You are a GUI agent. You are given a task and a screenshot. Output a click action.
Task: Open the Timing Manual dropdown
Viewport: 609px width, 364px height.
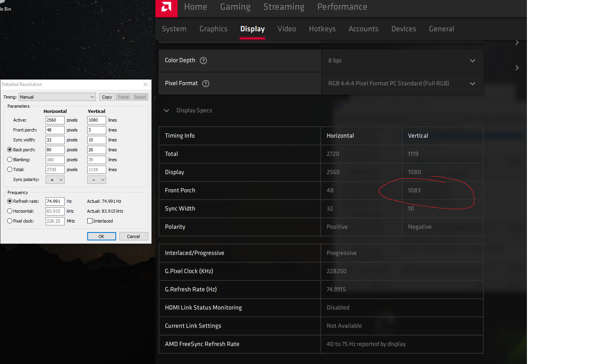pyautogui.click(x=57, y=97)
